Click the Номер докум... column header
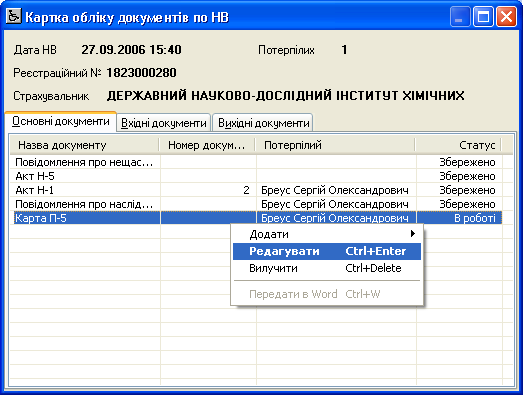523x395 pixels. coord(207,145)
